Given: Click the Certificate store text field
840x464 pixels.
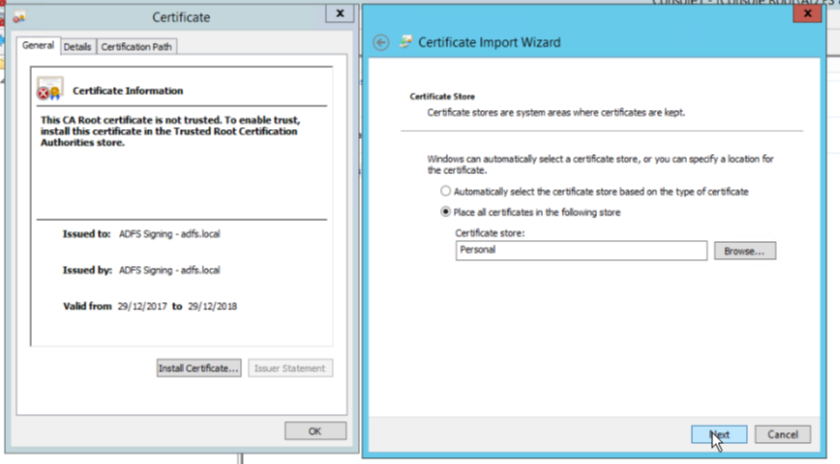Looking at the screenshot, I should pyautogui.click(x=580, y=251).
